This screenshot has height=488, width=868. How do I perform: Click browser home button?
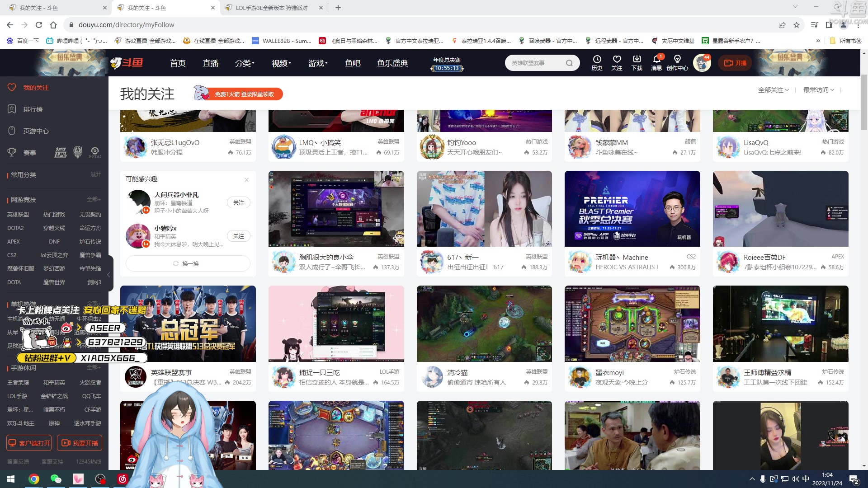coord(53,25)
